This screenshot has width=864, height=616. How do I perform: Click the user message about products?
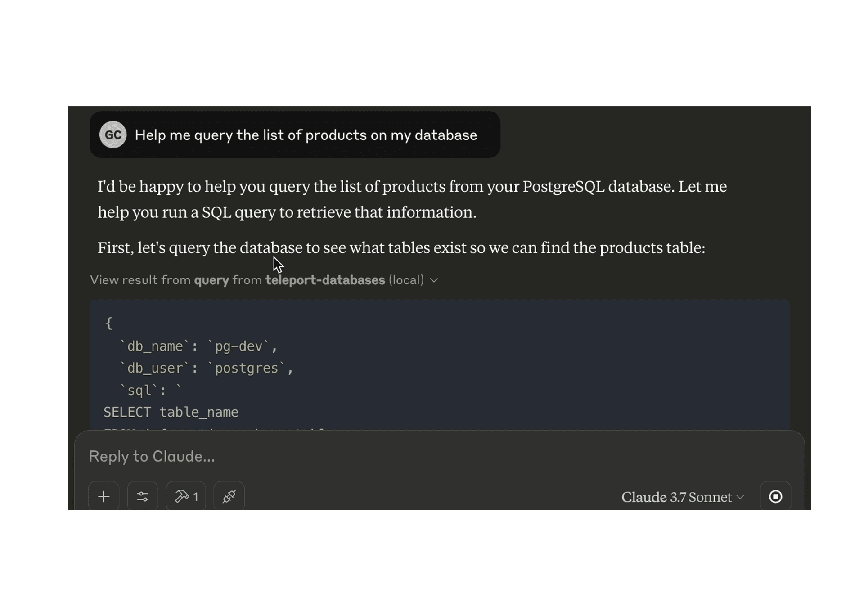306,135
